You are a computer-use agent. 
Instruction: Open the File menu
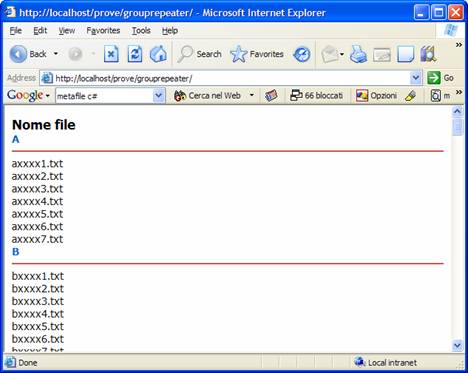pyautogui.click(x=16, y=31)
